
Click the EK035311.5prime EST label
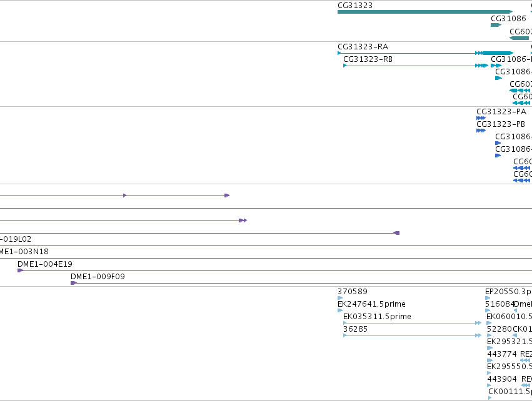(x=378, y=317)
